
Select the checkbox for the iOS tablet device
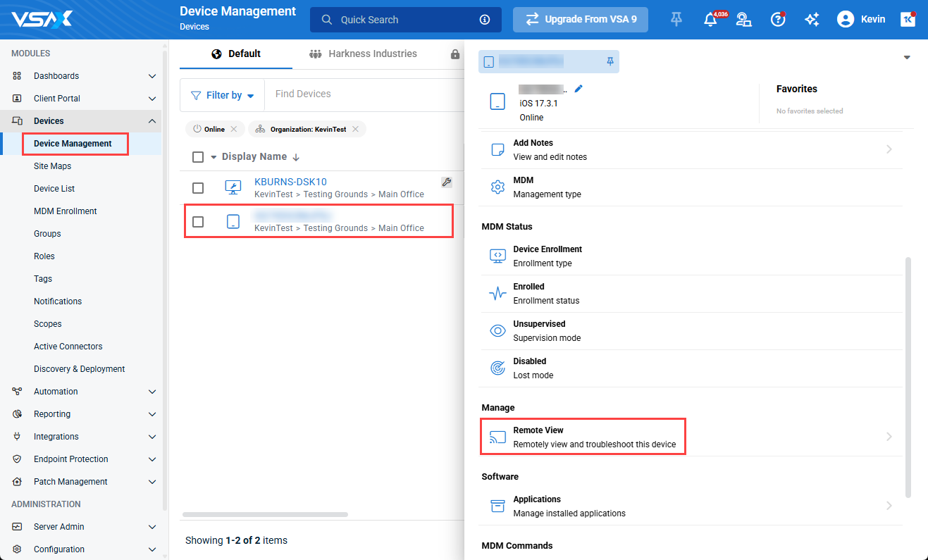pos(198,222)
